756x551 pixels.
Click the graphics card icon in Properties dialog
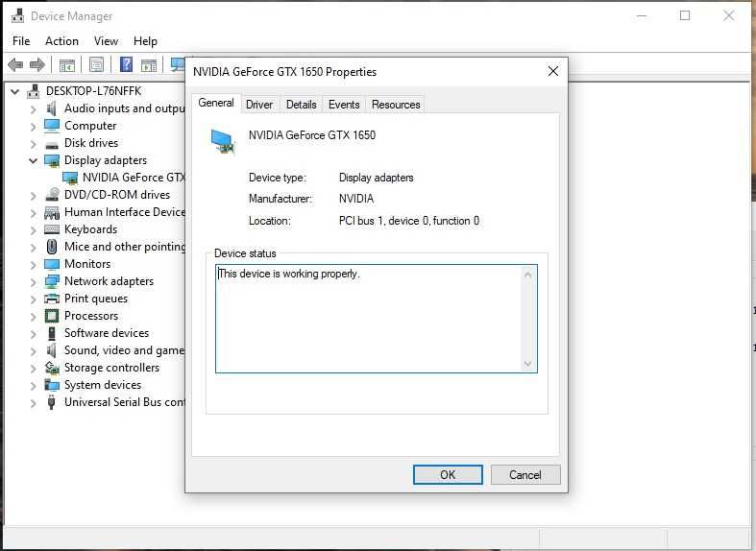(223, 141)
